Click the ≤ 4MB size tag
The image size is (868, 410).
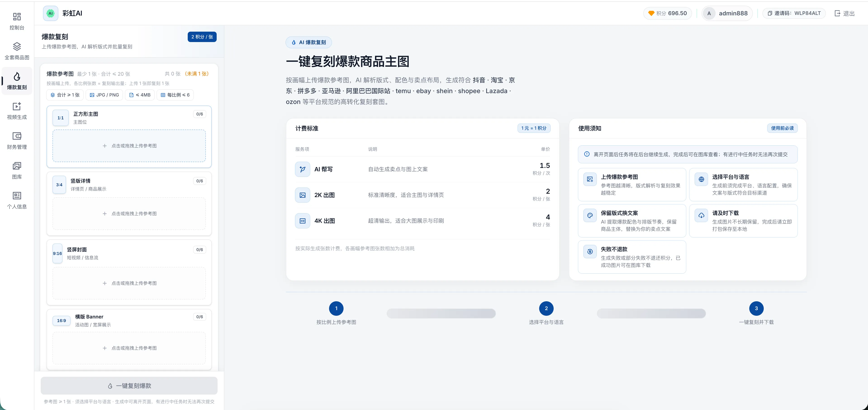[140, 95]
